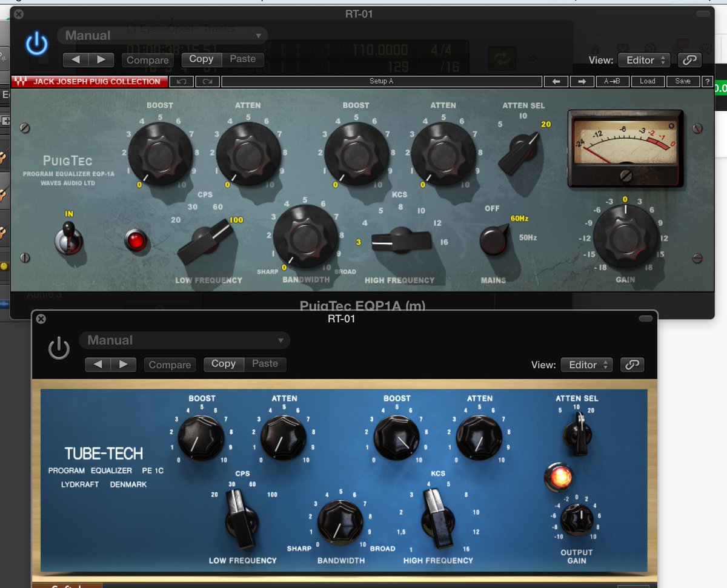This screenshot has height=588, width=727.
Task: Click the Waves redo arrow button
Action: (208, 81)
